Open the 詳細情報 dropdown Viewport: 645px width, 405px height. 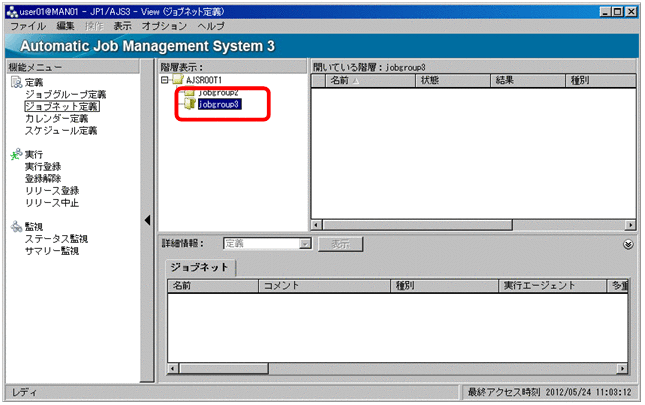click(305, 244)
